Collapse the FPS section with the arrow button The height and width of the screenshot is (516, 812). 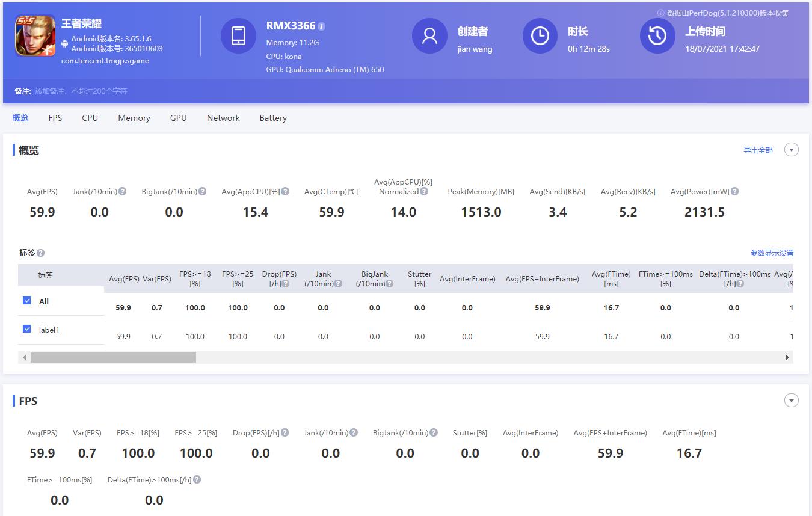tap(792, 401)
